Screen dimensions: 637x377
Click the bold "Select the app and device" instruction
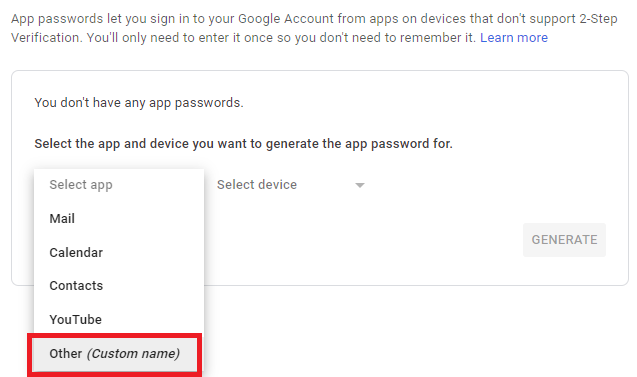click(x=243, y=144)
